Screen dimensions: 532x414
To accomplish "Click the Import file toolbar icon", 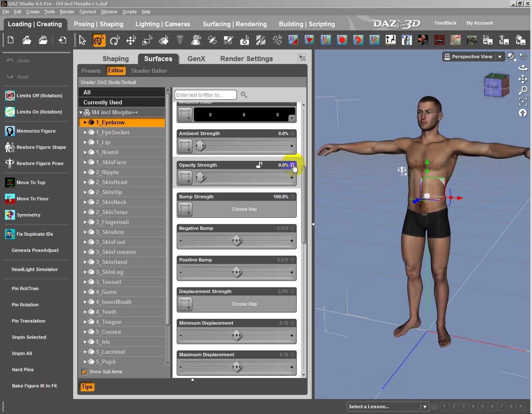I will pos(62,40).
